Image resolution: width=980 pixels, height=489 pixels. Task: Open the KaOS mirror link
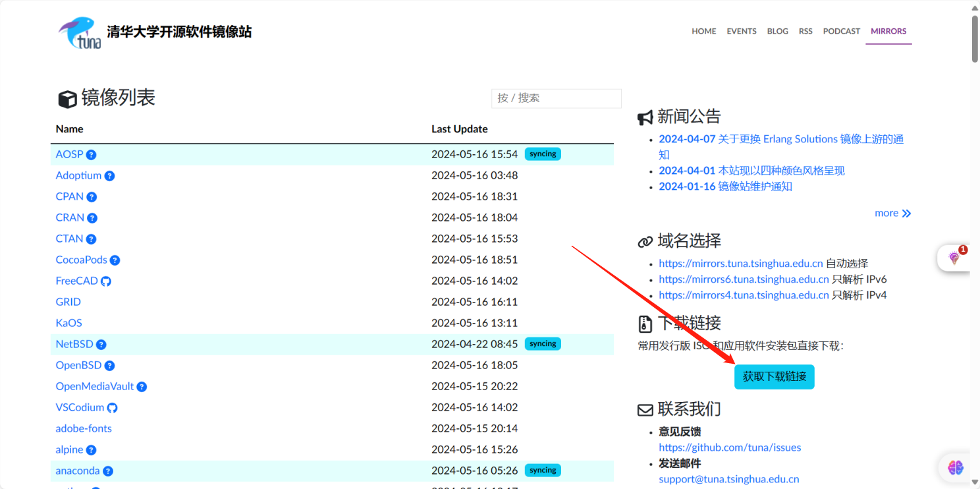point(69,323)
